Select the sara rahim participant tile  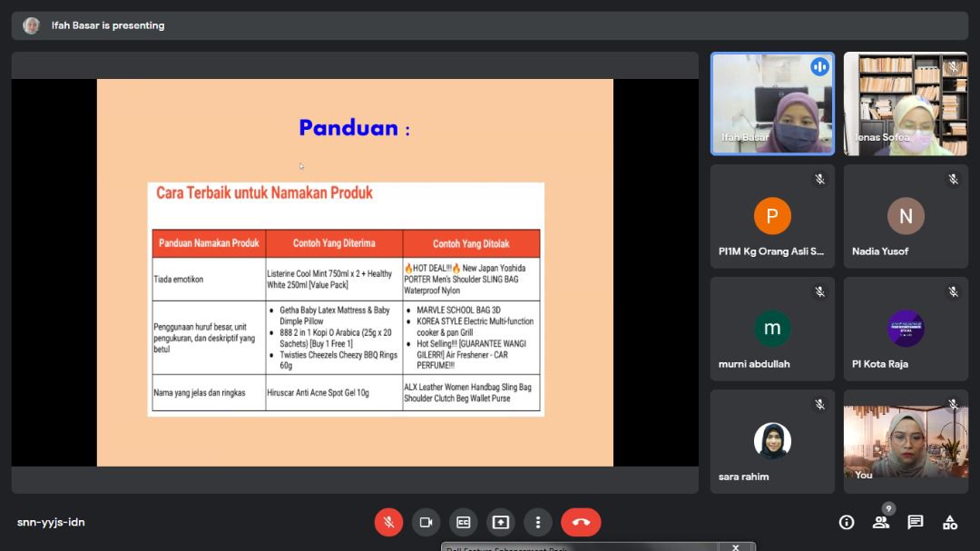tap(772, 442)
